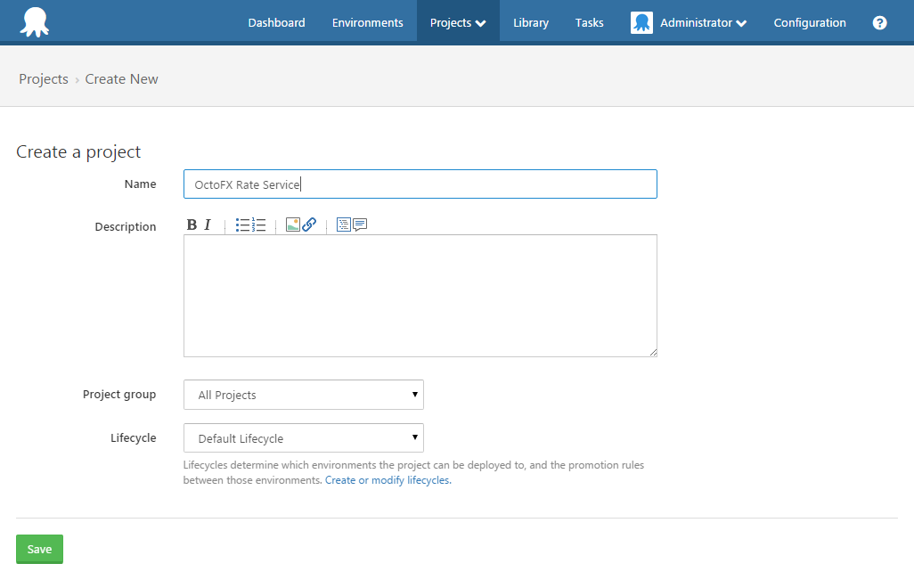The width and height of the screenshot is (914, 588).
Task: Click the Projects breadcrumb link
Action: click(43, 78)
